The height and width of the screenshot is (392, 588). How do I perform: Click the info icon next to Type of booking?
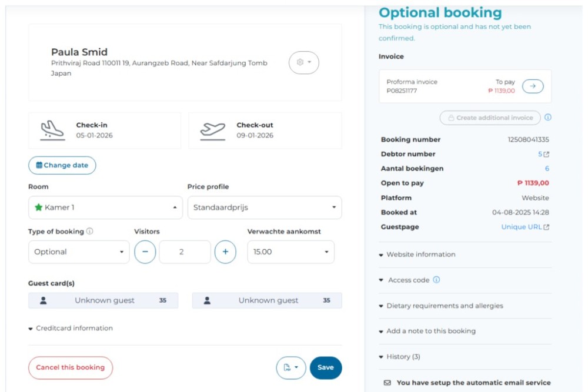click(x=90, y=232)
